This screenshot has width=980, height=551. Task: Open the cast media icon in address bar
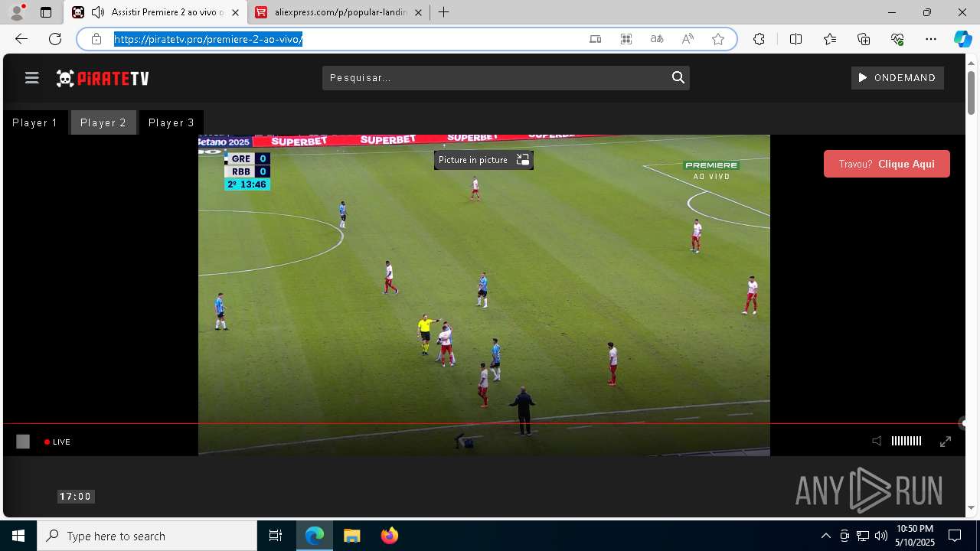[596, 39]
